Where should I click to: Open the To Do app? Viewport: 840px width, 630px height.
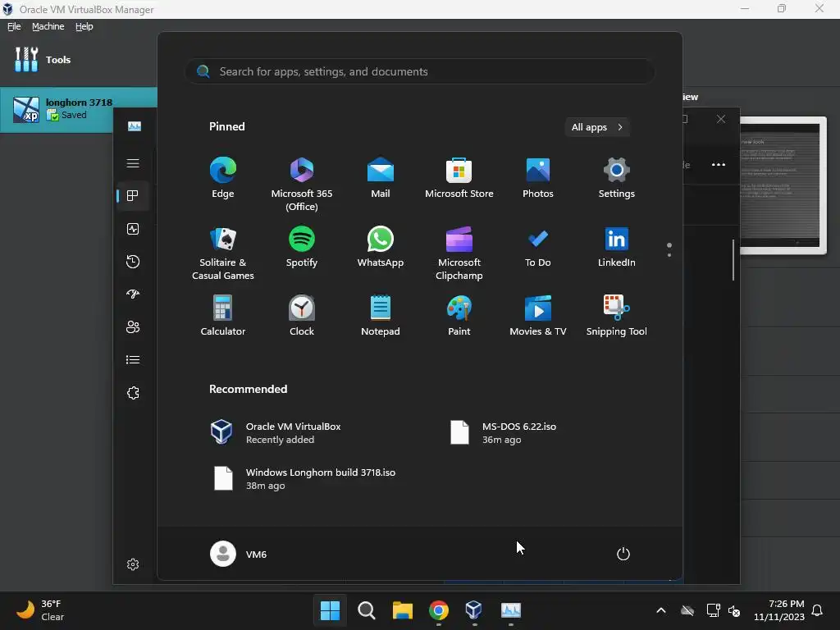point(538,247)
